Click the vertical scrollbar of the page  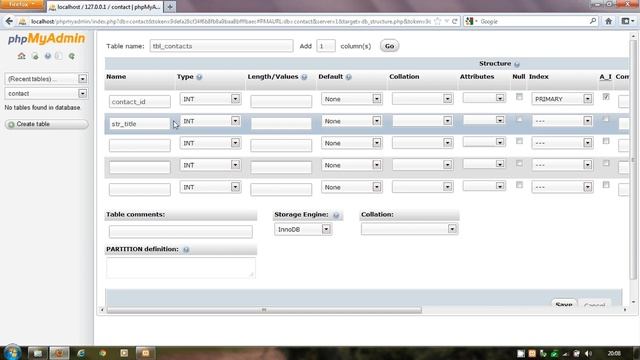pos(633,159)
